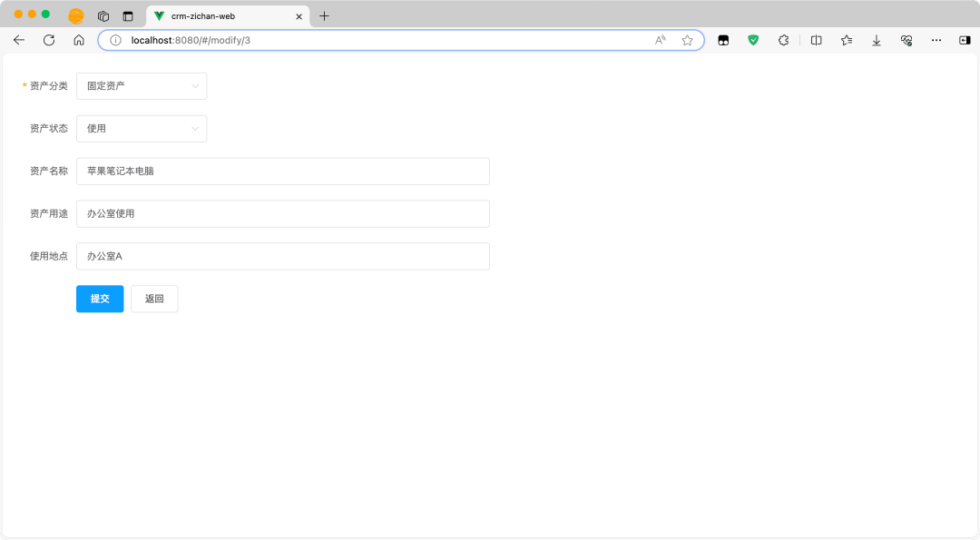Viewport: 980px width, 540px height.
Task: Click the macOS green maximize window button
Action: point(45,15)
